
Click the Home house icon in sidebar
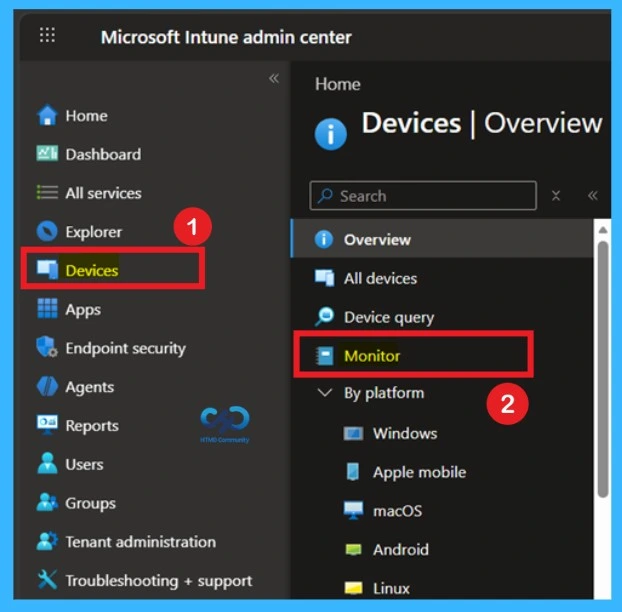coord(47,115)
